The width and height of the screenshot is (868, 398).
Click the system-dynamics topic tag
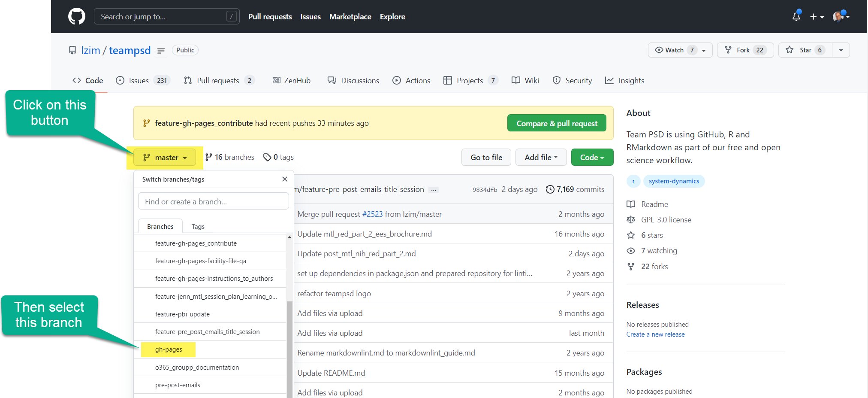(x=674, y=181)
